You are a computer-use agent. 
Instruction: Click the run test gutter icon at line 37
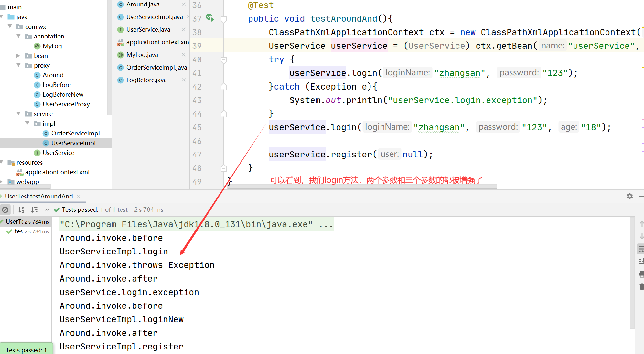point(210,18)
